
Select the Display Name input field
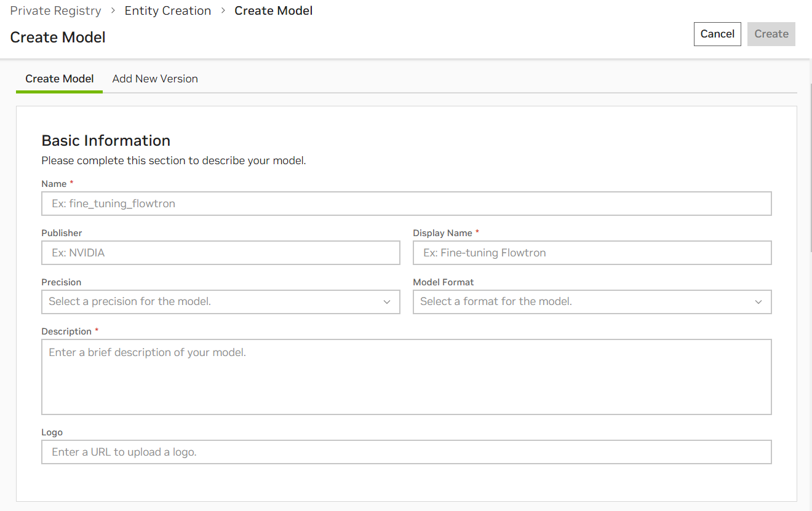(592, 253)
